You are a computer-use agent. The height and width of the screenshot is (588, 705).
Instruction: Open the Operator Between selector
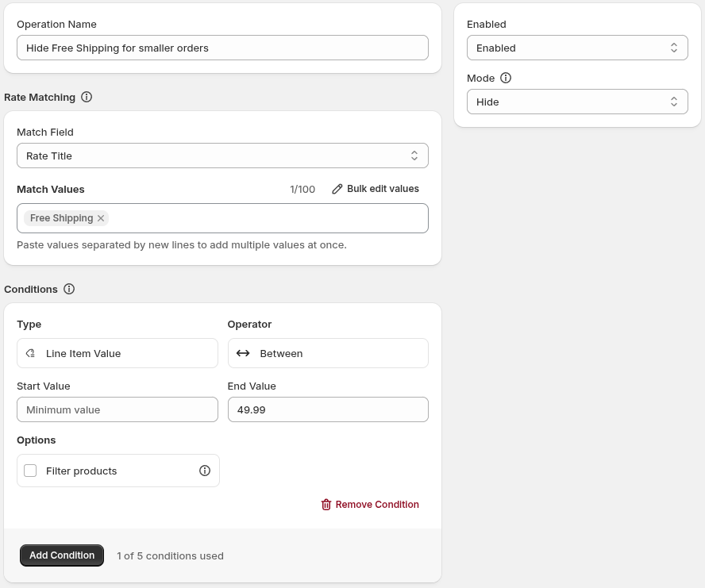tap(328, 353)
